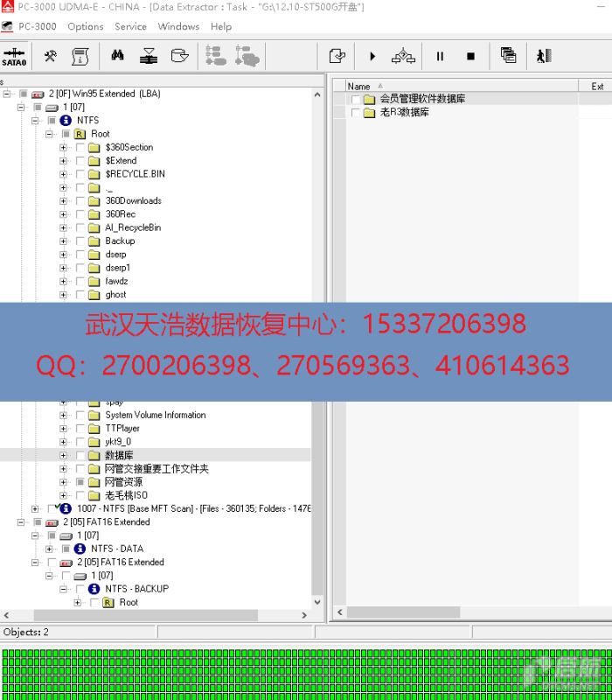
Task: Open the Options menu
Action: point(86,26)
